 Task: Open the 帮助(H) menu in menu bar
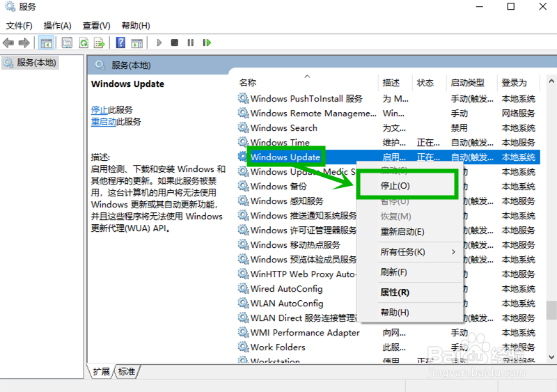click(x=136, y=26)
